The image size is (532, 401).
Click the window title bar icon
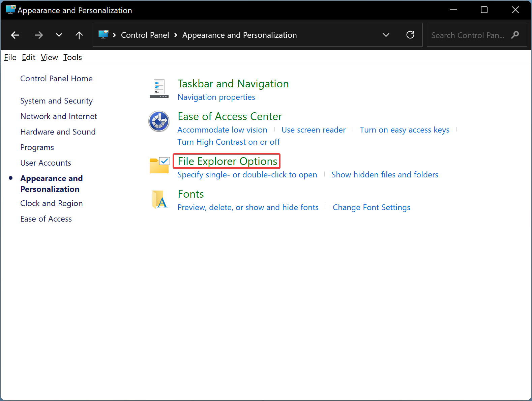pyautogui.click(x=10, y=10)
